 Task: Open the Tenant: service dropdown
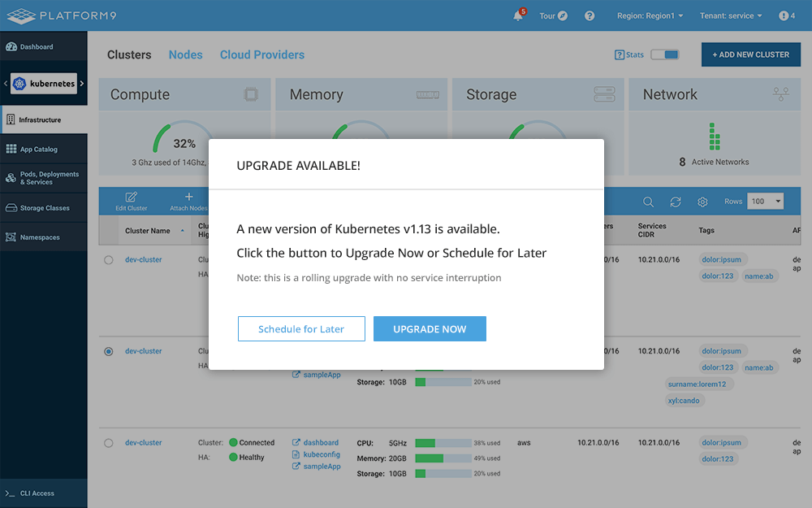(x=729, y=15)
